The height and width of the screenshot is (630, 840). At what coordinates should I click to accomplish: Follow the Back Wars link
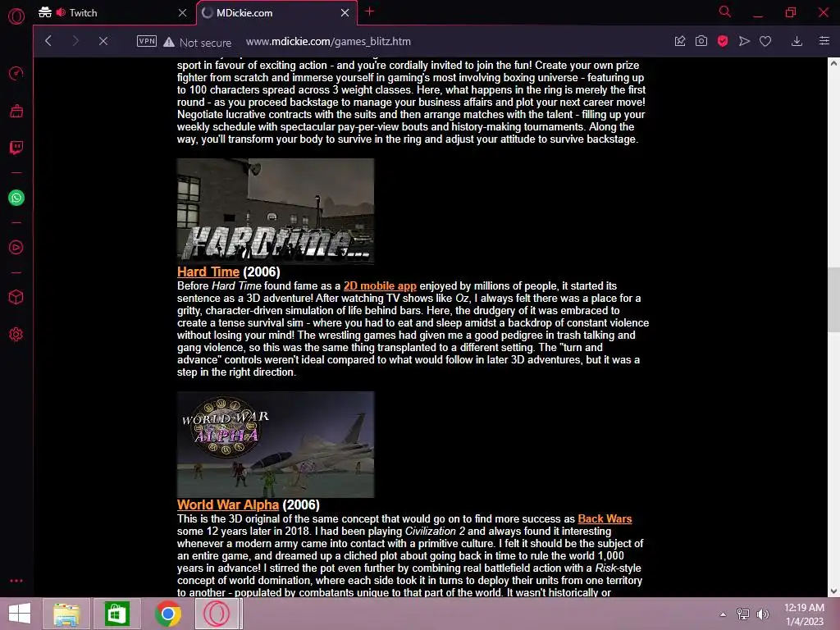coord(605,519)
